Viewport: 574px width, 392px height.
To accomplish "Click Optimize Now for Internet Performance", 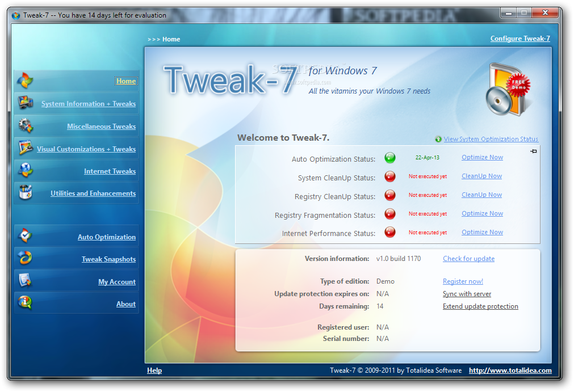I will [x=482, y=232].
